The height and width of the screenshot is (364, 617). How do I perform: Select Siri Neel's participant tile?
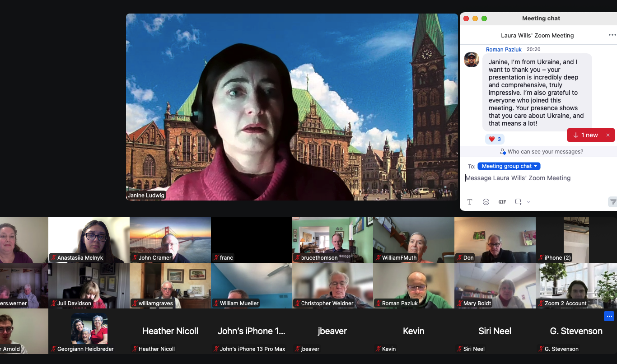(495, 331)
